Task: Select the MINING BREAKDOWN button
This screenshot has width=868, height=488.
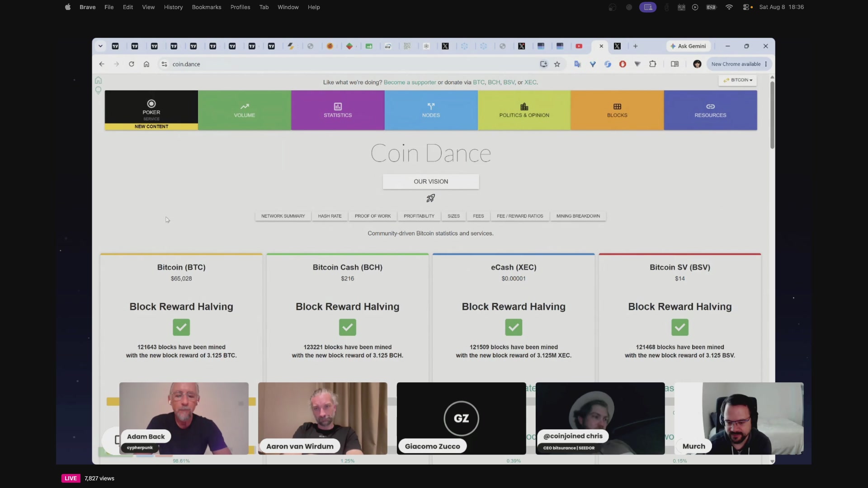Action: [578, 216]
